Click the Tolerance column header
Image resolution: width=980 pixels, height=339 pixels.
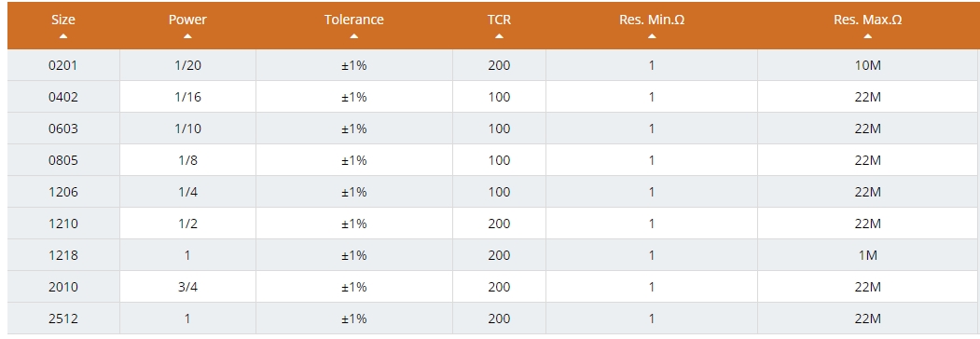pyautogui.click(x=353, y=25)
